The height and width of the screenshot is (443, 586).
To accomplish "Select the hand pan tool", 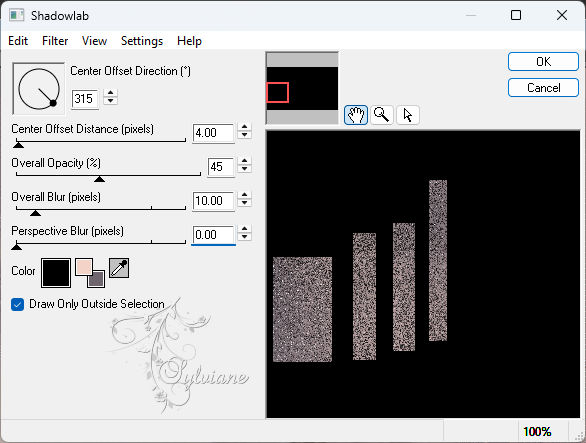I will point(355,114).
